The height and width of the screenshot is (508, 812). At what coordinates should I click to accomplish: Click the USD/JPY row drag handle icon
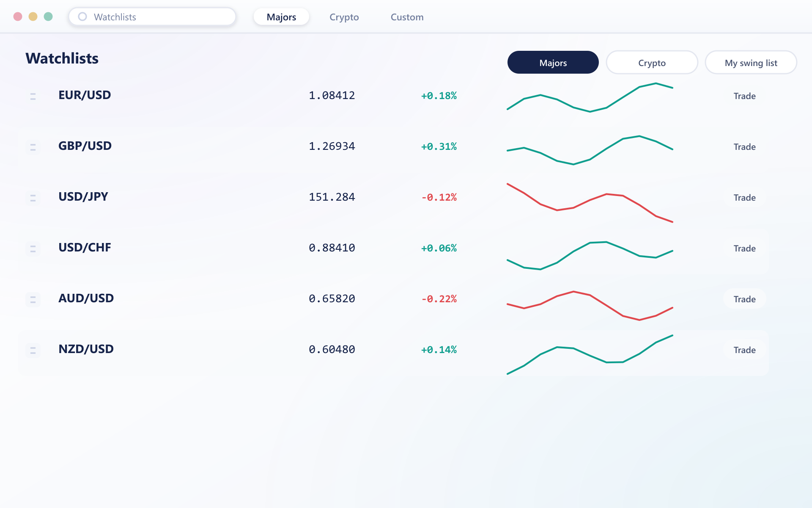coord(33,198)
